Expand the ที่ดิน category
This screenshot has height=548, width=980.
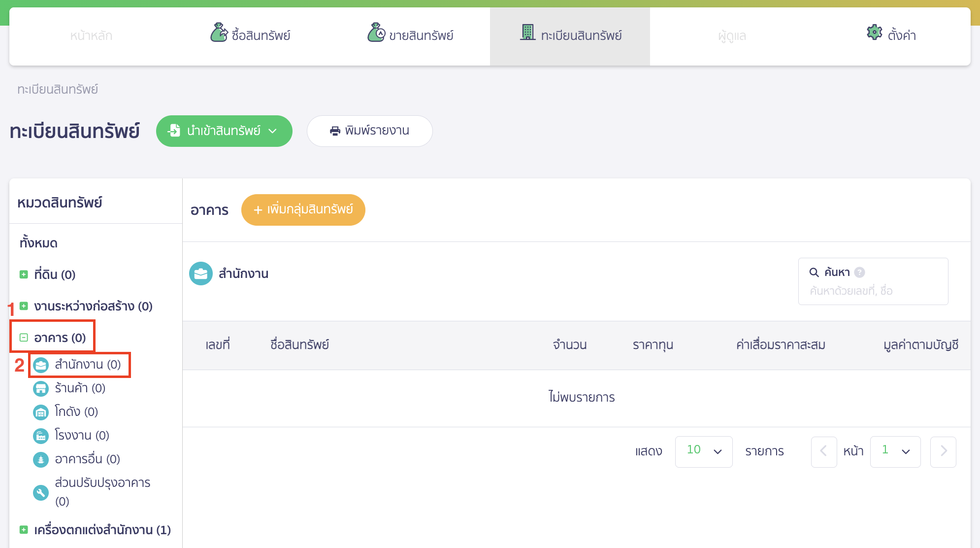pos(23,274)
